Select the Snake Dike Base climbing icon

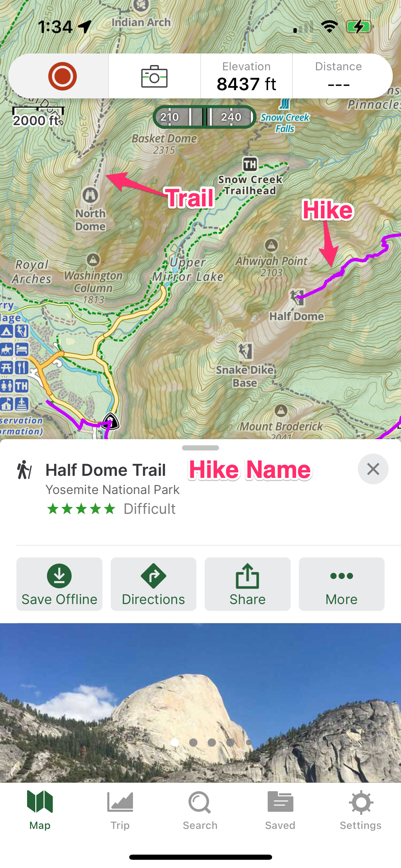point(246,351)
